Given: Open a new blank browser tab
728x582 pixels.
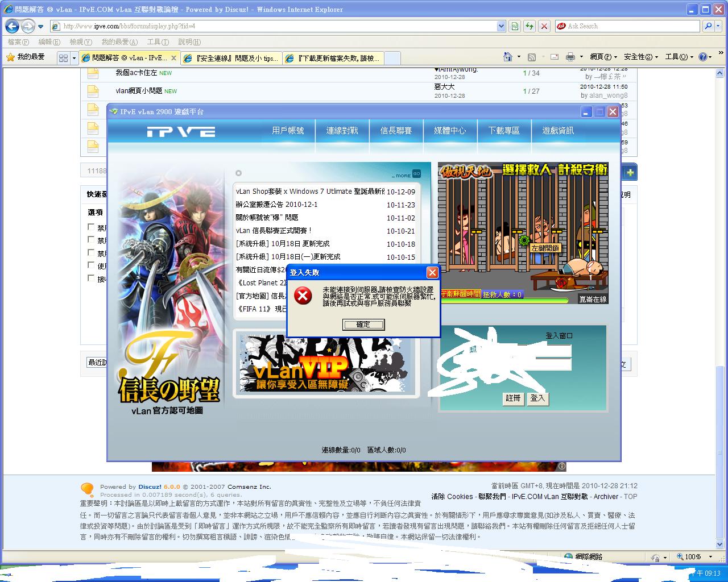Looking at the screenshot, I should pyautogui.click(x=392, y=58).
